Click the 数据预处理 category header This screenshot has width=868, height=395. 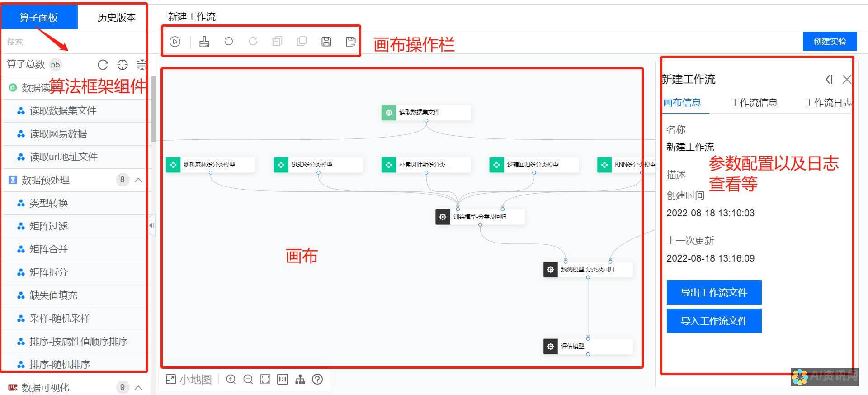(x=75, y=180)
